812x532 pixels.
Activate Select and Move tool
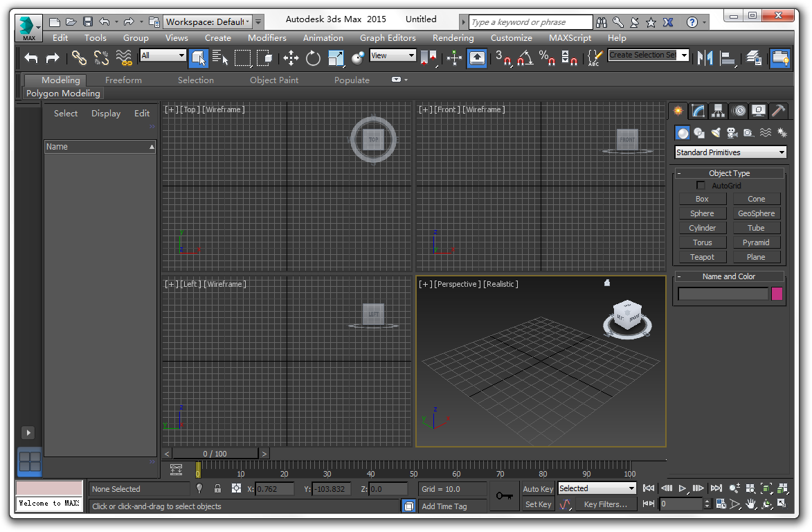pyautogui.click(x=291, y=58)
